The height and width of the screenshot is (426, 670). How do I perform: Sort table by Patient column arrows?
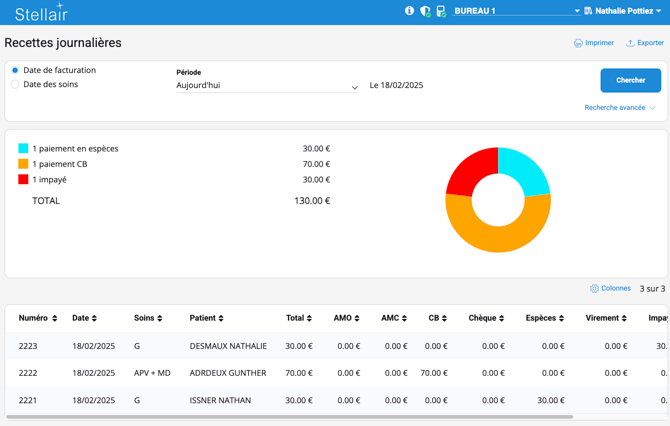pyautogui.click(x=221, y=319)
